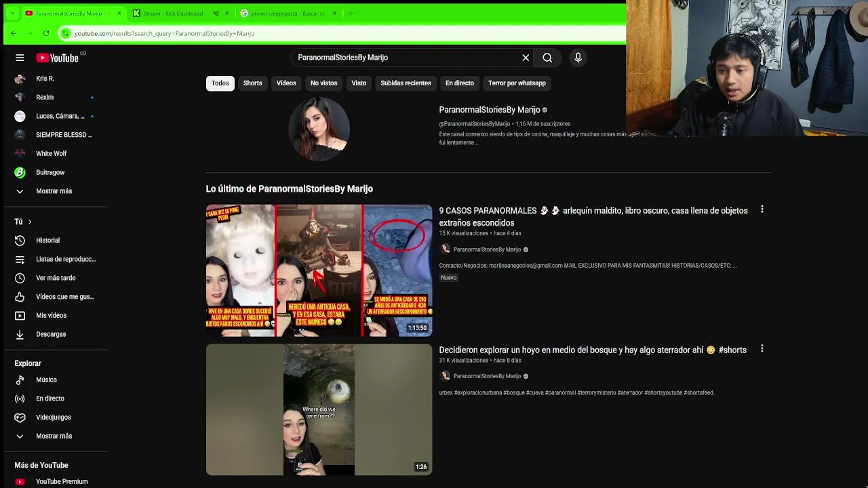Image resolution: width=868 pixels, height=488 pixels.
Task: Go to the YouTube home logo
Action: tap(58, 58)
